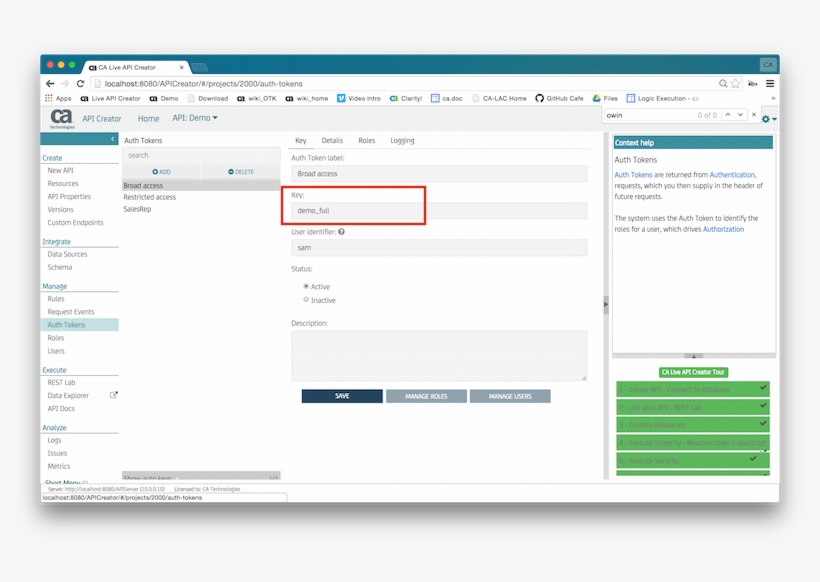This screenshot has width=820, height=582.
Task: Open the Authorization help link
Action: pos(723,229)
